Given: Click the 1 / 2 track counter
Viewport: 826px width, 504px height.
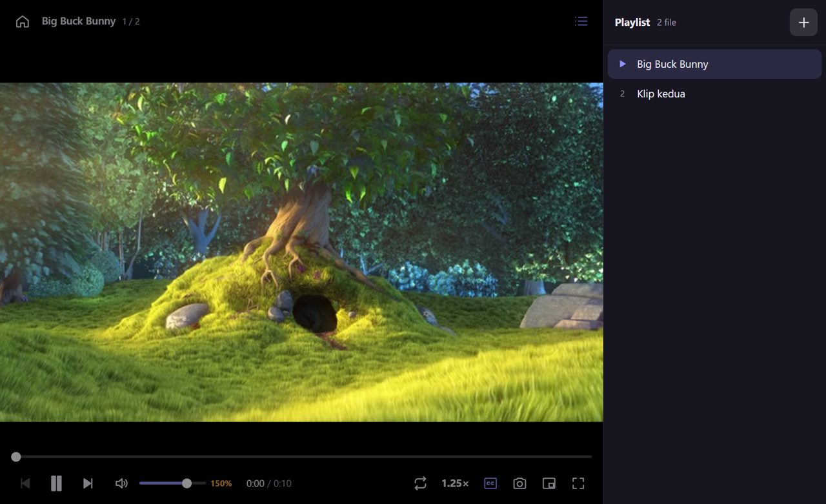Looking at the screenshot, I should pyautogui.click(x=131, y=22).
